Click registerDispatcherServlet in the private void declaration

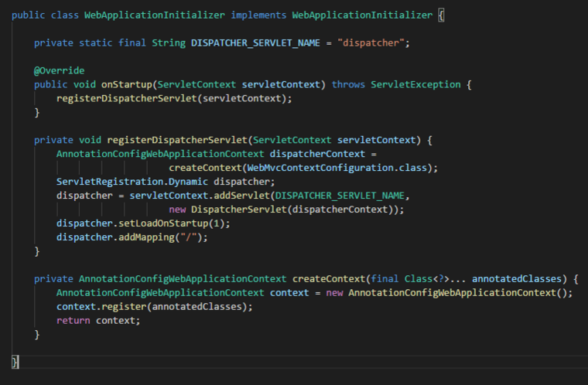click(x=177, y=140)
